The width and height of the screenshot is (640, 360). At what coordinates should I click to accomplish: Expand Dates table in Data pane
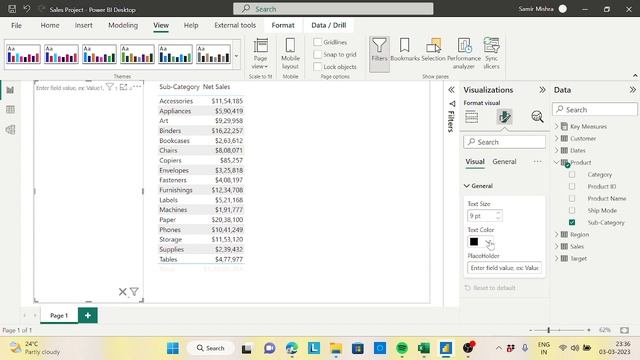[557, 150]
